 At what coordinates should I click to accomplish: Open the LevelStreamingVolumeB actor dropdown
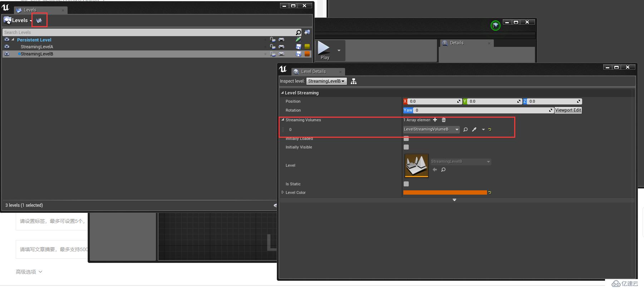431,130
